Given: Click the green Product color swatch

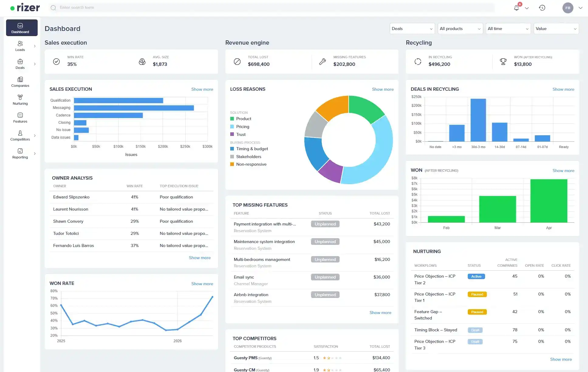Looking at the screenshot, I should pyautogui.click(x=232, y=119).
